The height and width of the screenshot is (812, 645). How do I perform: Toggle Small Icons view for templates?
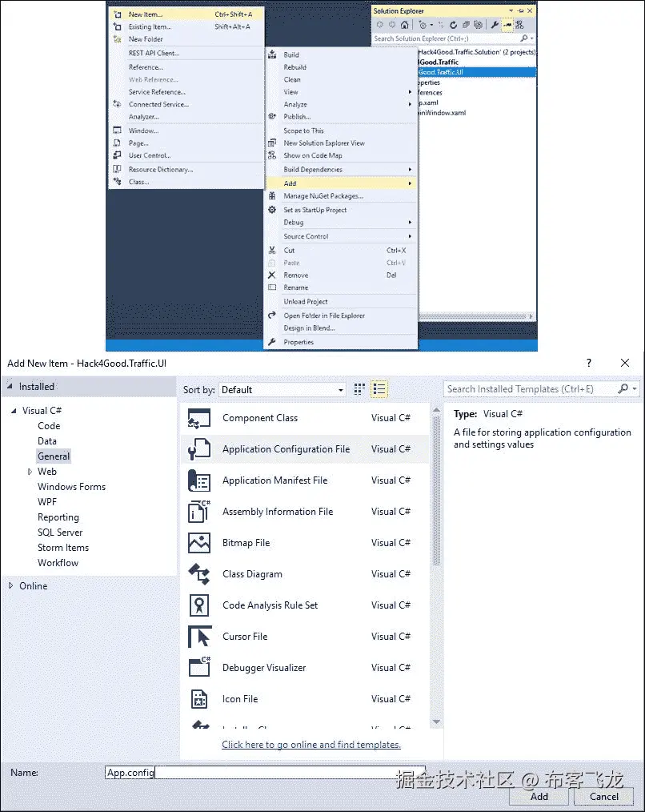pos(359,389)
